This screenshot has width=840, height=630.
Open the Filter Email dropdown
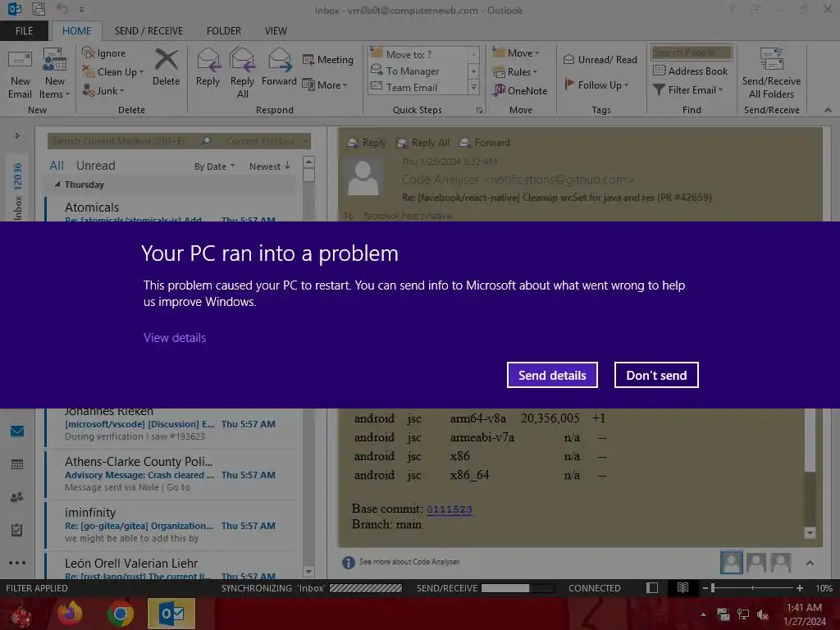[x=688, y=90]
